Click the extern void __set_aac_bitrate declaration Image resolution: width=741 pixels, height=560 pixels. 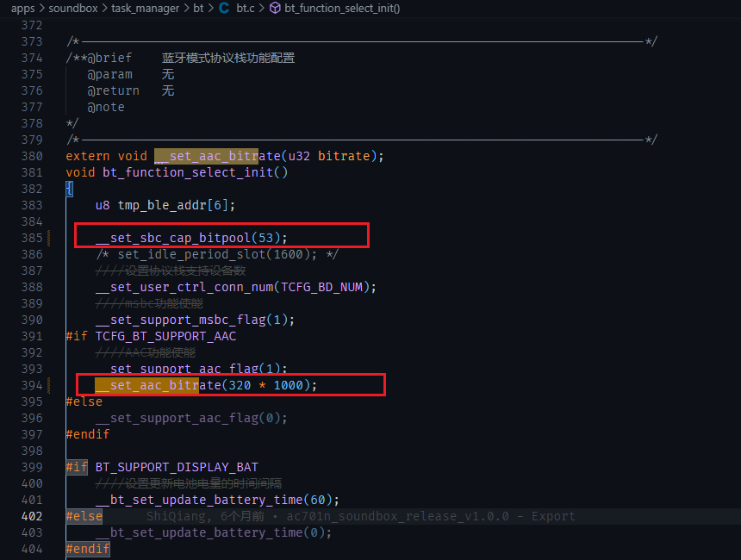pyautogui.click(x=225, y=156)
